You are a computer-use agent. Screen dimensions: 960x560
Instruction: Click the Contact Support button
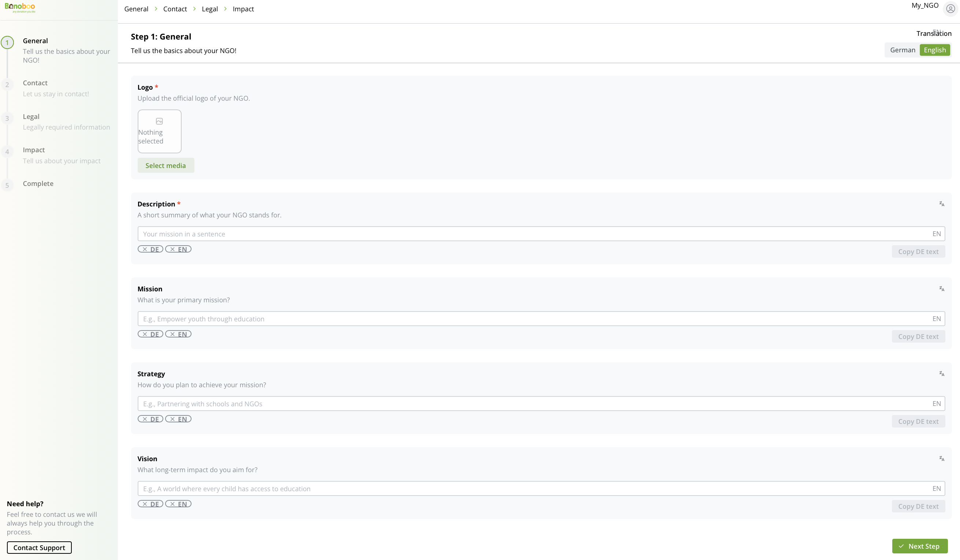(39, 548)
